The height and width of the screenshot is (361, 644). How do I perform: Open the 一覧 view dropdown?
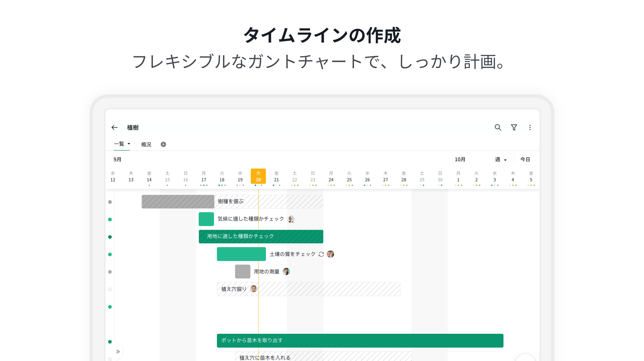pyautogui.click(x=122, y=144)
